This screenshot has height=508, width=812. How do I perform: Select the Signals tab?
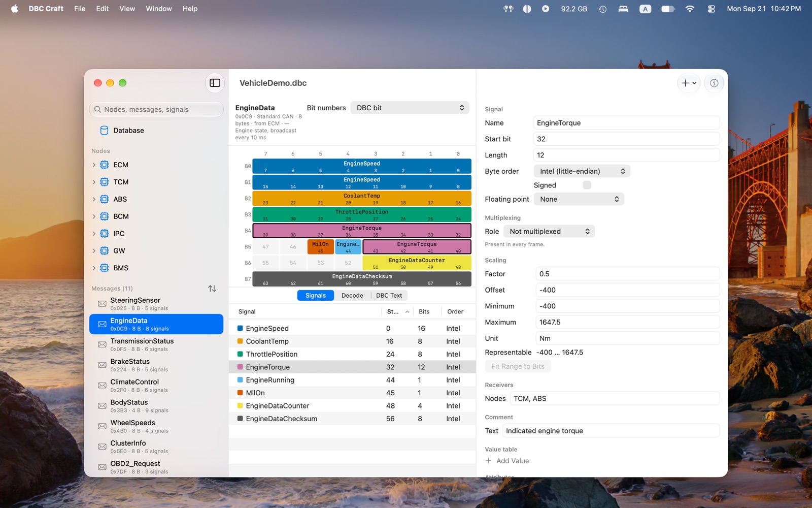point(316,296)
